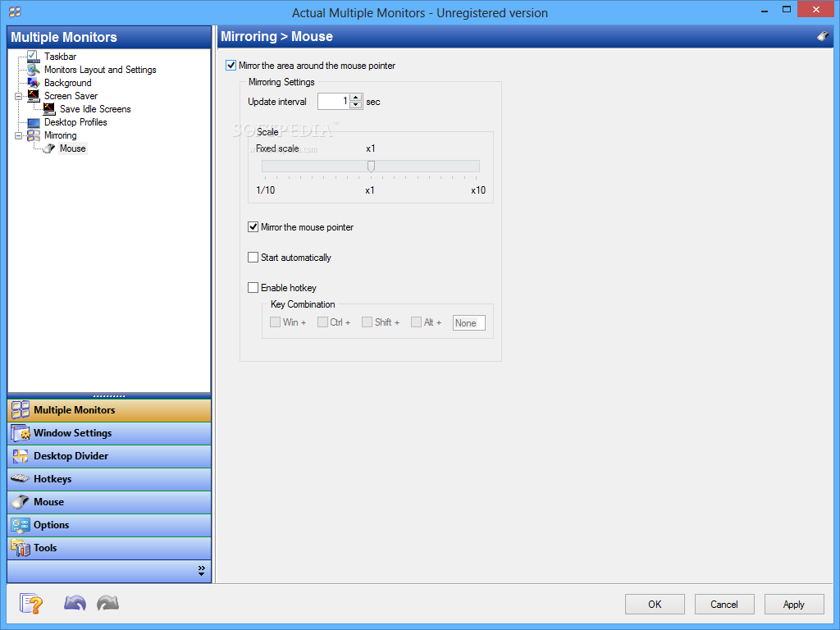Open the Options section
The image size is (840, 630).
pyautogui.click(x=109, y=525)
